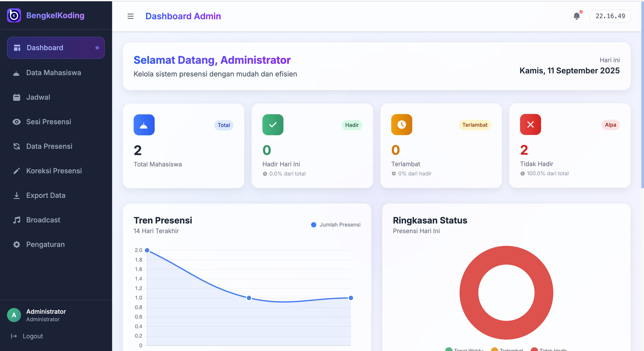Click green checkmark Hadir icon
This screenshot has height=351, width=644.
272,124
